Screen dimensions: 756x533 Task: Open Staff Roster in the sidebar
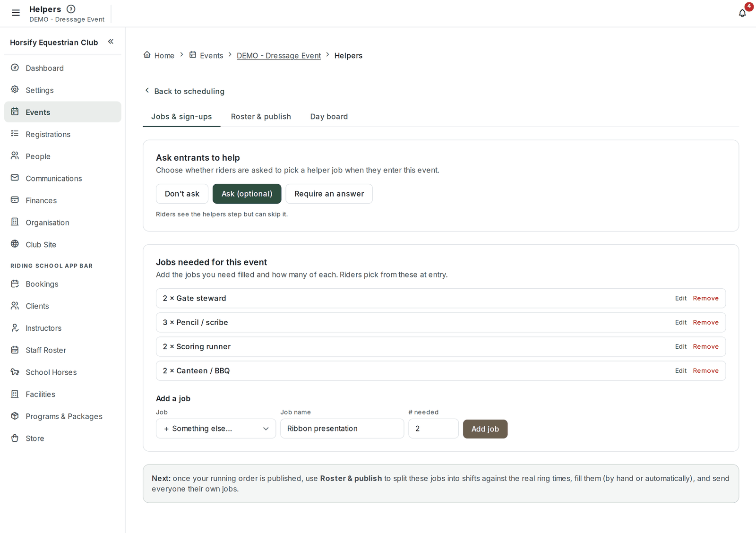click(x=63, y=350)
